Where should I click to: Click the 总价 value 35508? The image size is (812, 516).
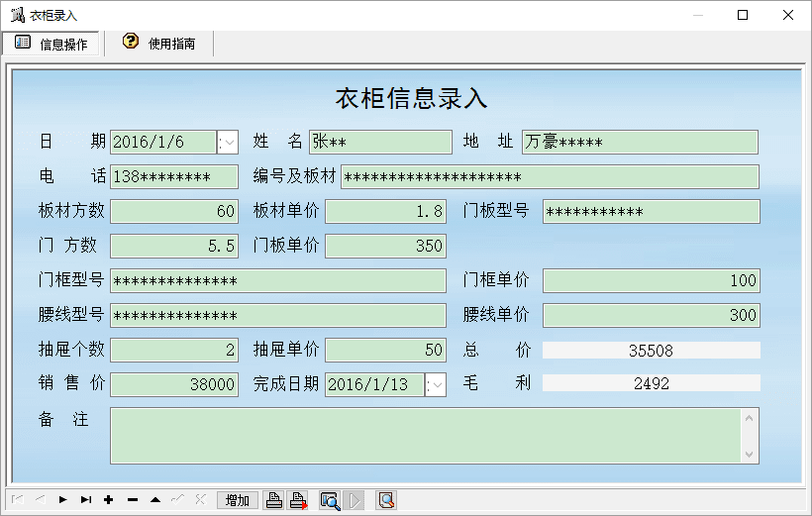click(651, 351)
